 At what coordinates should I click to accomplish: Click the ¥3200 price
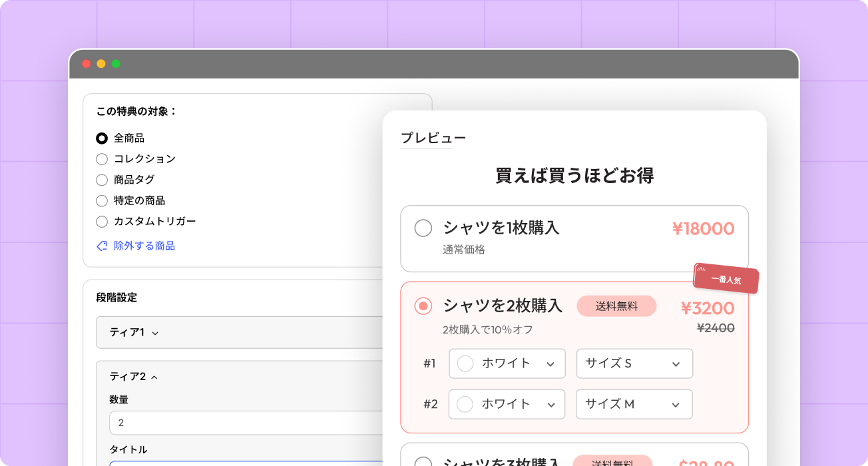pos(708,308)
